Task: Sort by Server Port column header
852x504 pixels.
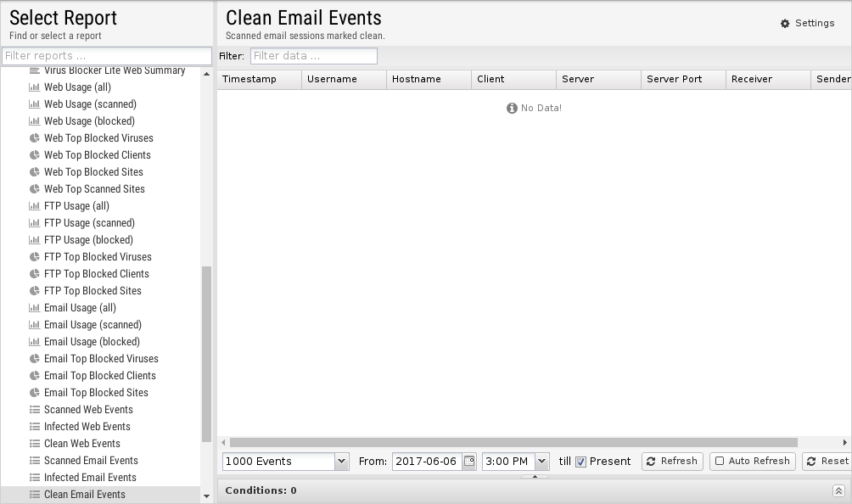Action: (x=684, y=79)
